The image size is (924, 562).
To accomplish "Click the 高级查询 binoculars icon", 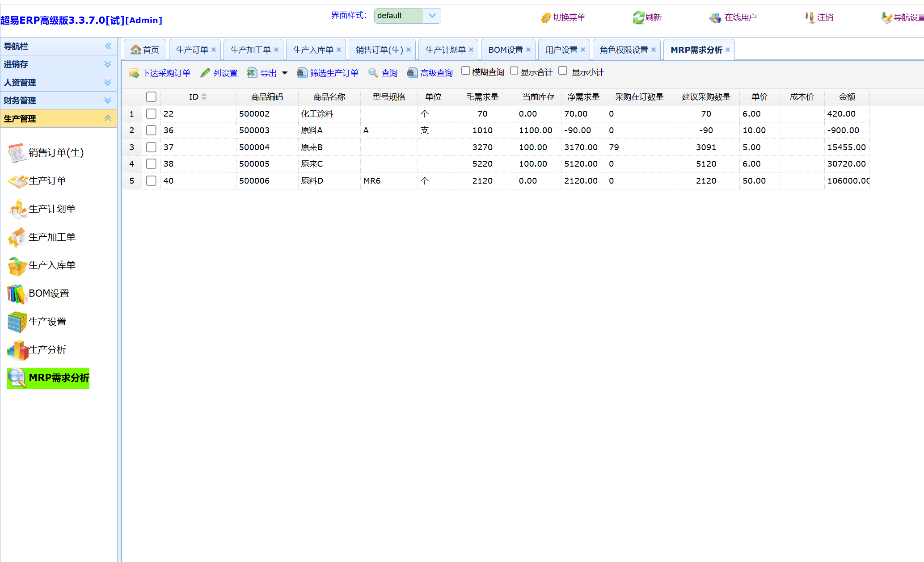I will pos(412,73).
